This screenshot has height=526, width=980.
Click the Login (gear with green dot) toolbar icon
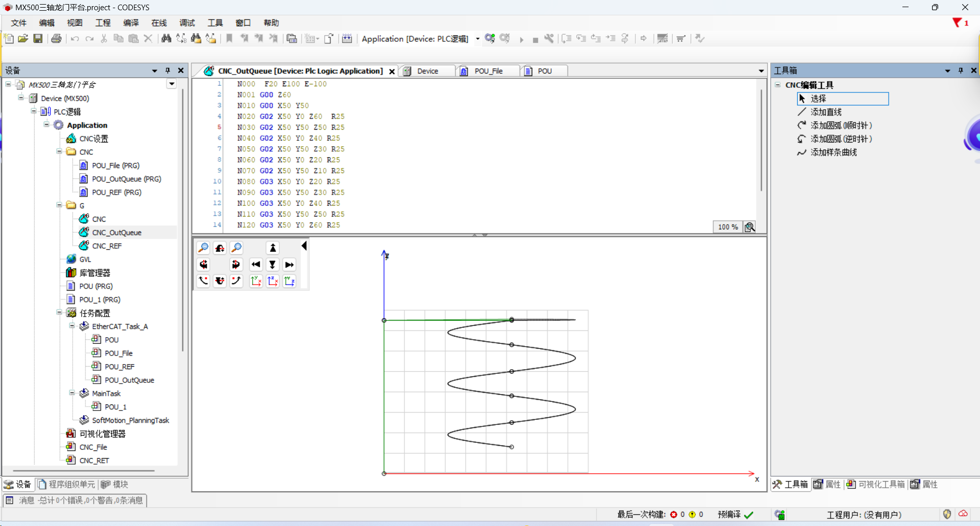(x=489, y=39)
